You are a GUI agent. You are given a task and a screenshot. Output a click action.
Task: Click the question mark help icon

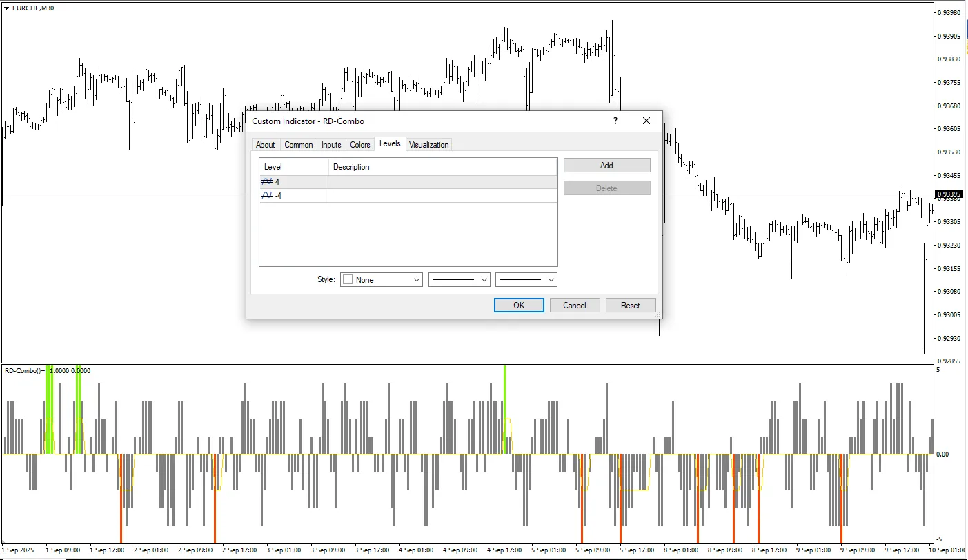(615, 121)
